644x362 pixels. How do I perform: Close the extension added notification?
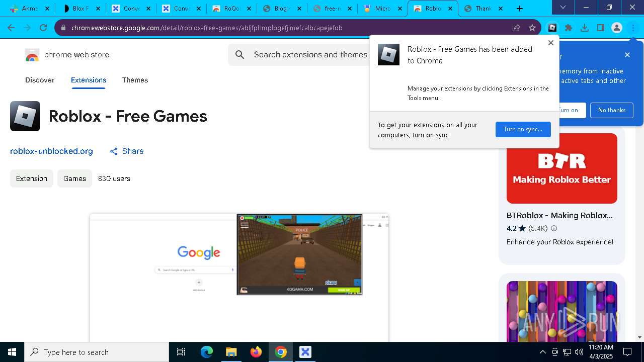point(551,43)
